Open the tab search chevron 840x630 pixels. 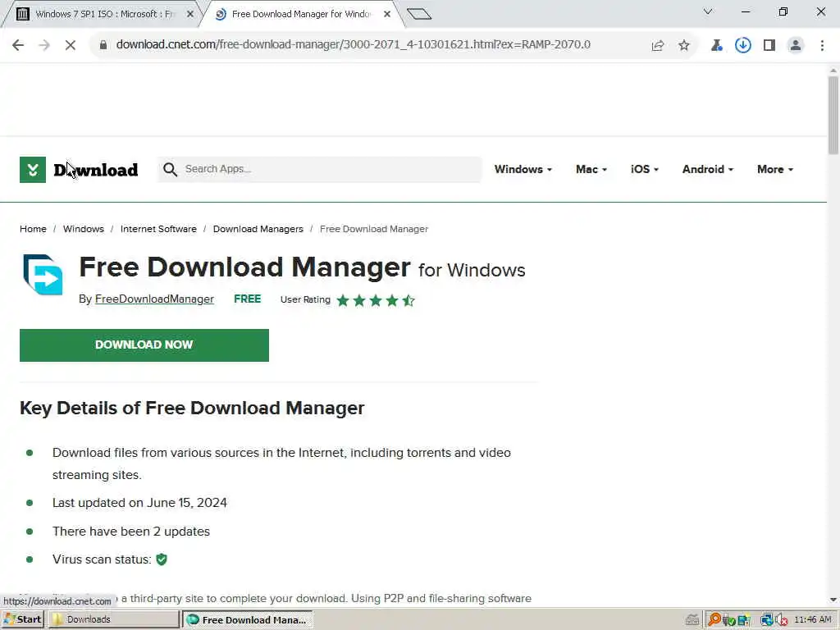708,11
